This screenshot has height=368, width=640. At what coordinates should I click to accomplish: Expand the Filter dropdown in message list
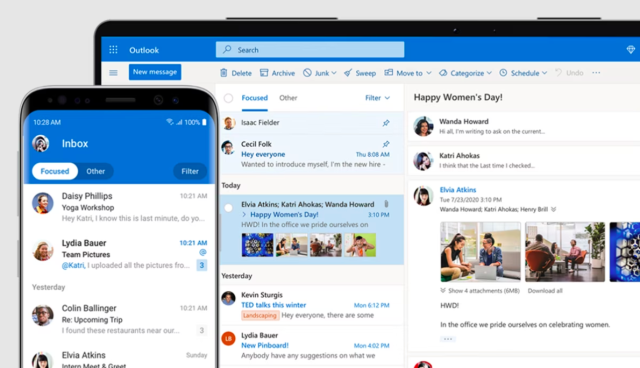tap(378, 98)
